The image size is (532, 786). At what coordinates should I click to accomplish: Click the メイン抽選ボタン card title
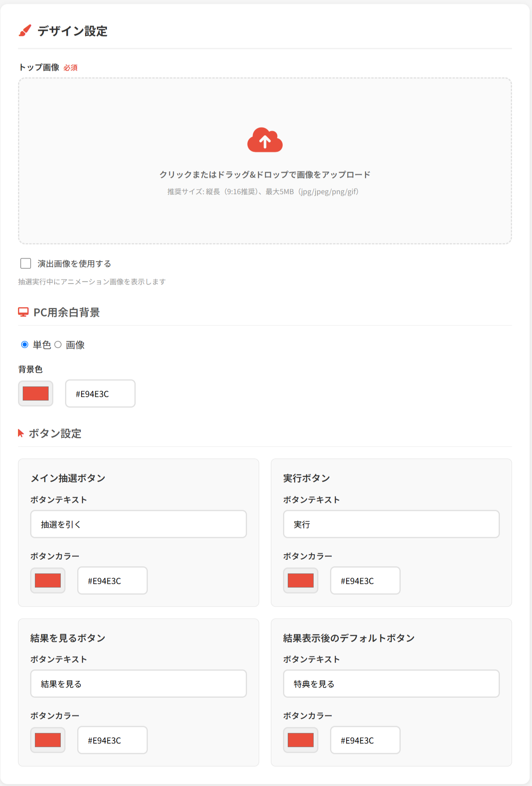tap(68, 478)
